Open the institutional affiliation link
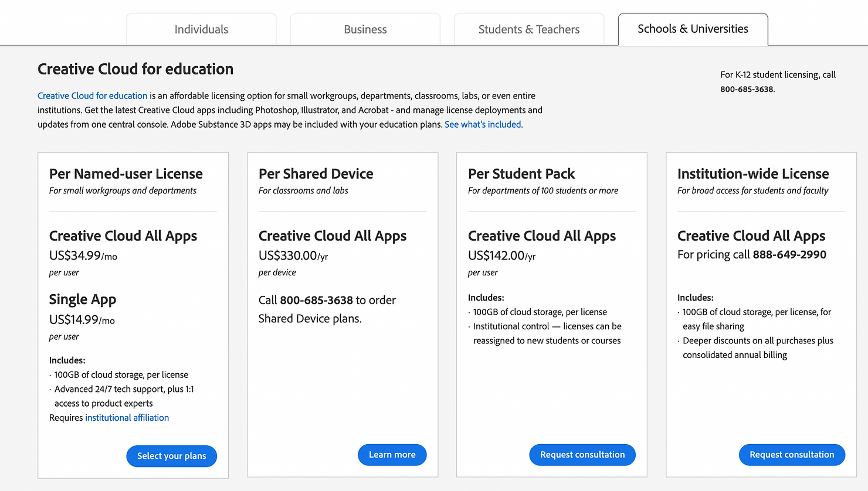 (x=127, y=418)
